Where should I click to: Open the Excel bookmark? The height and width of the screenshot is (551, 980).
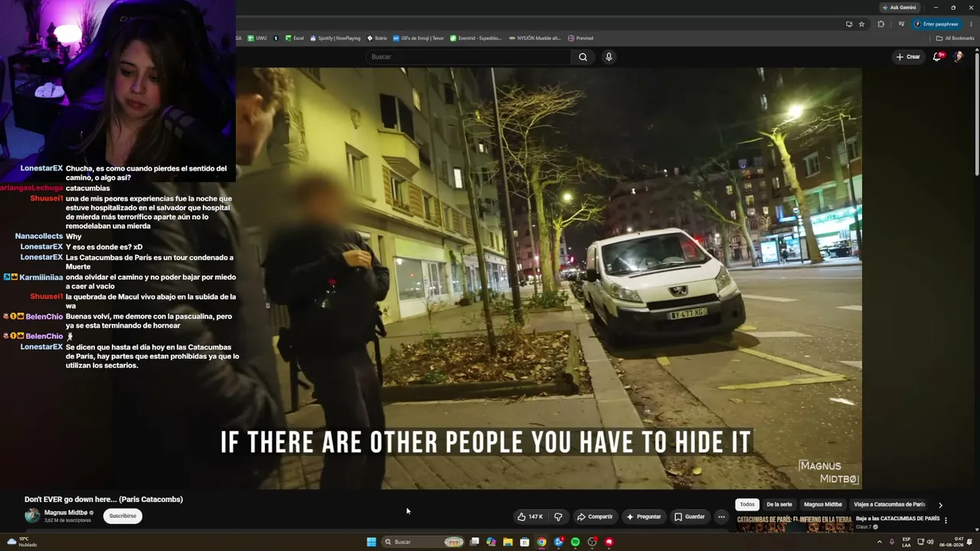tap(295, 38)
